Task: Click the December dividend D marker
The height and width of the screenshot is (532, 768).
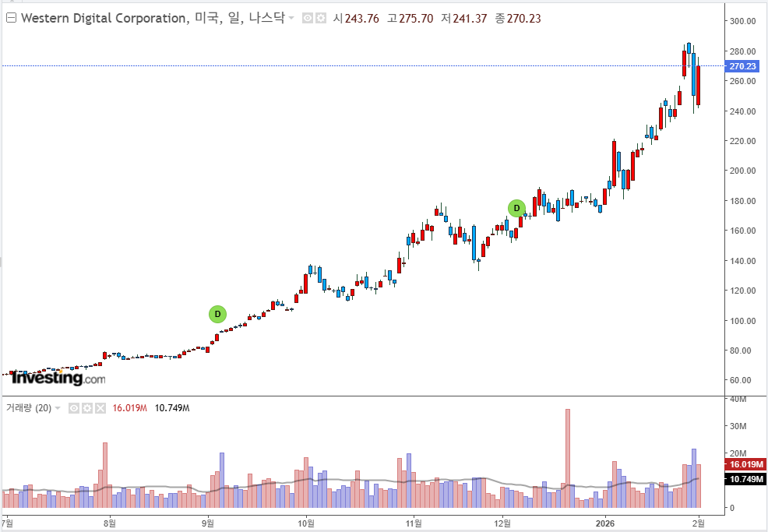Action: (x=516, y=208)
